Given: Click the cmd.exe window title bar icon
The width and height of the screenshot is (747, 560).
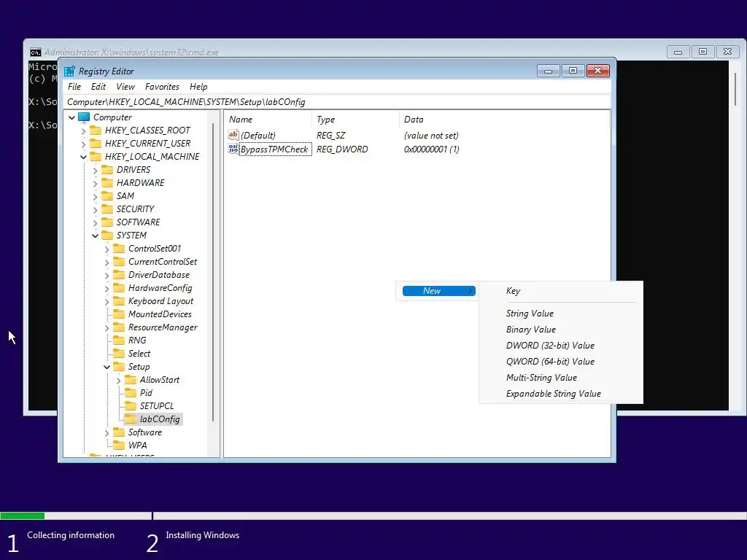Looking at the screenshot, I should point(35,52).
